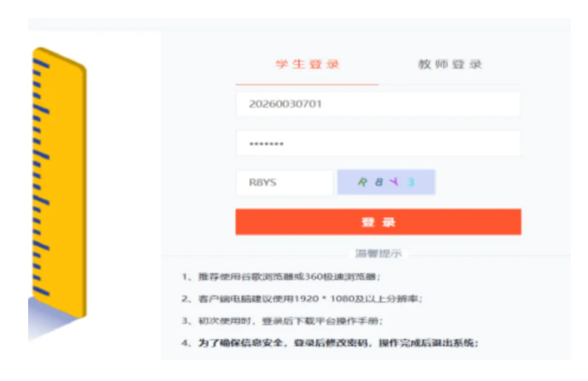This screenshot has width=588, height=381.
Task: Click tip 3 about downloading the manual
Action: tap(282, 320)
